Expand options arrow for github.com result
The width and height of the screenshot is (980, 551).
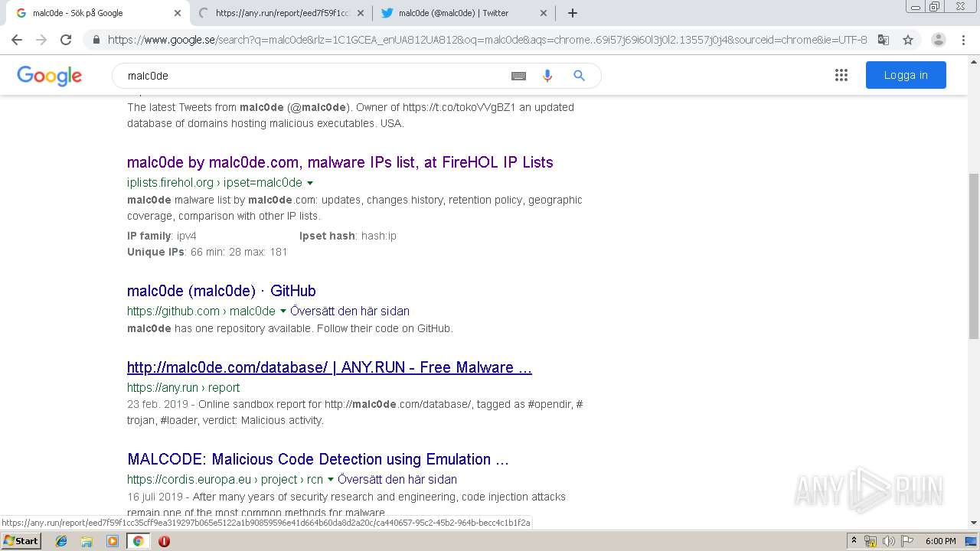[x=283, y=311]
